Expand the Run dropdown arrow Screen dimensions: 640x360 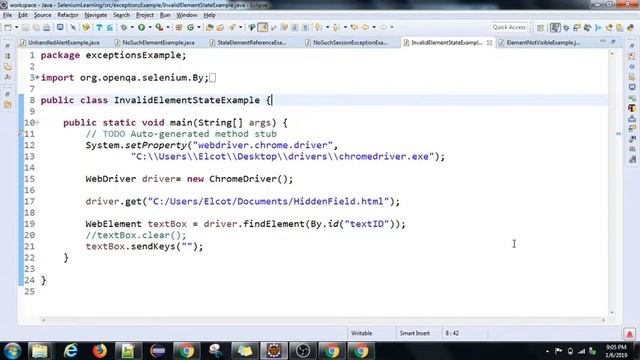click(x=150, y=27)
